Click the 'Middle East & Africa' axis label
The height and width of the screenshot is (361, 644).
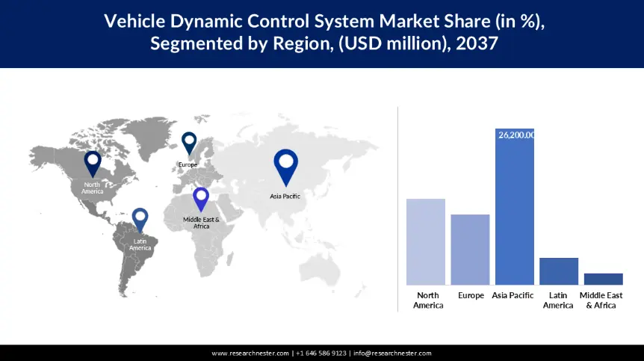[x=601, y=300]
